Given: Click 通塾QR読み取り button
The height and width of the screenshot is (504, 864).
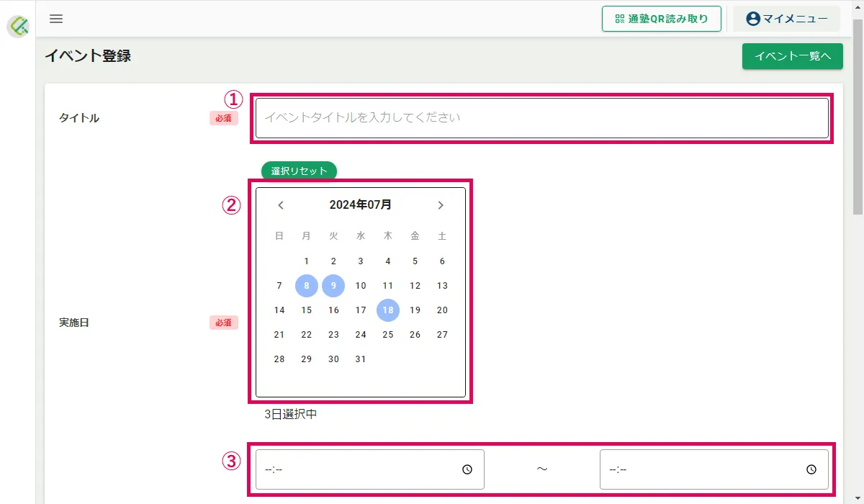Looking at the screenshot, I should click(662, 19).
